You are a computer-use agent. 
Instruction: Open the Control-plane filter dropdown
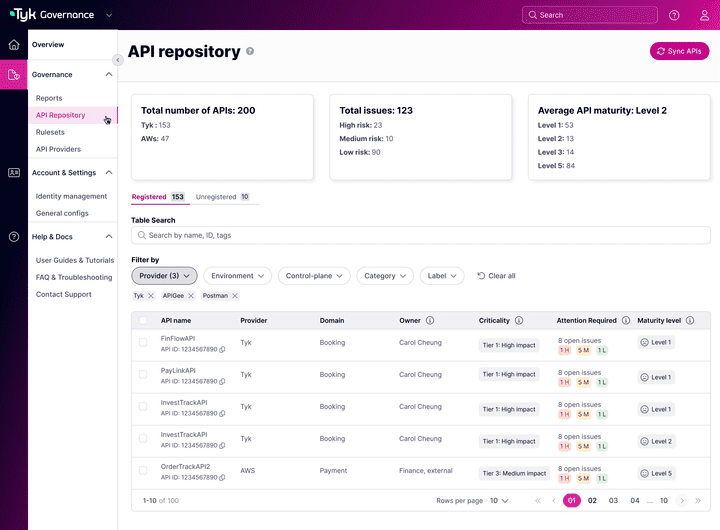point(314,276)
